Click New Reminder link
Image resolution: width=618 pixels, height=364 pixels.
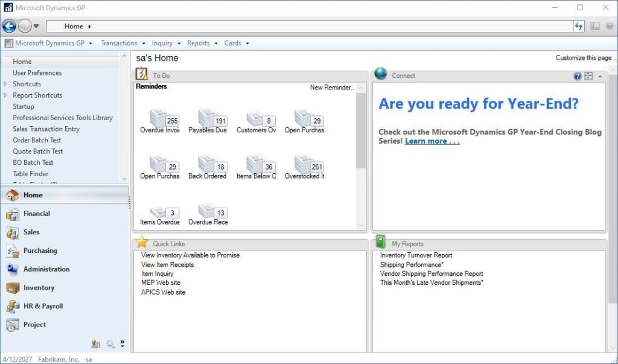pyautogui.click(x=332, y=88)
